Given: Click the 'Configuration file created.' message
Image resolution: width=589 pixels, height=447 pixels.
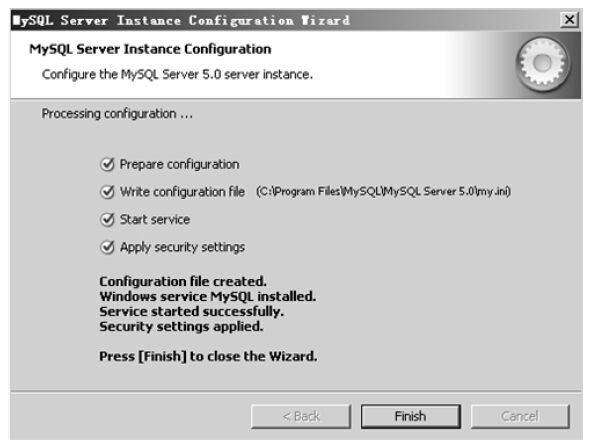Looking at the screenshot, I should (183, 281).
